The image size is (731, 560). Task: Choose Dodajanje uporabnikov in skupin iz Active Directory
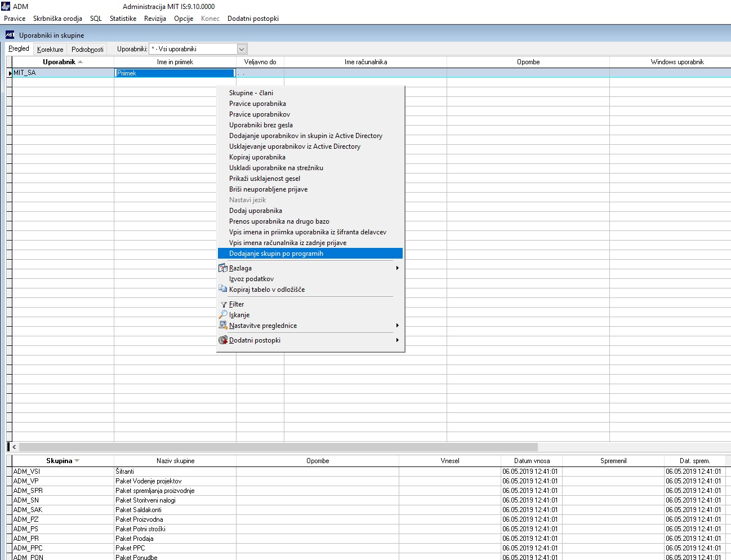[310, 136]
